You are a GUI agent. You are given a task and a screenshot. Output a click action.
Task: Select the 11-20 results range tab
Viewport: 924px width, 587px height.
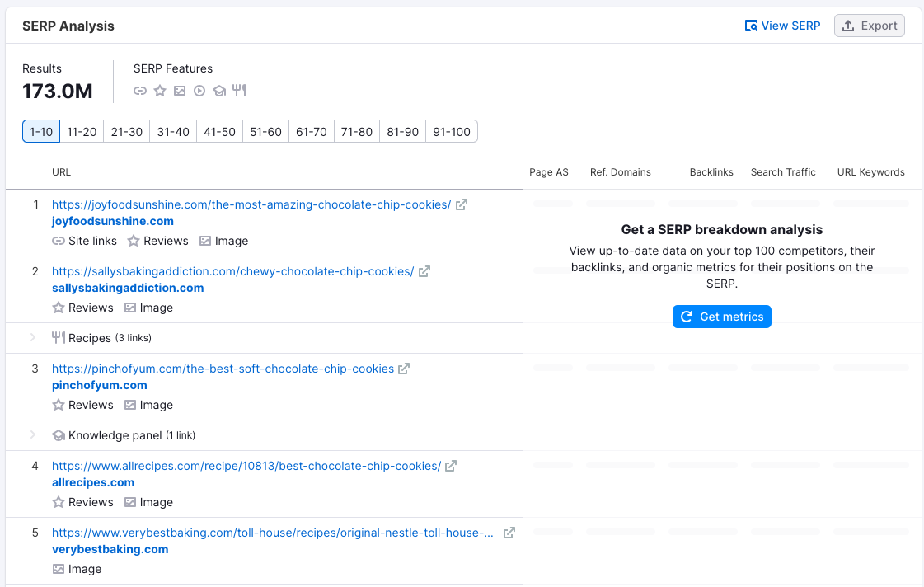[82, 131]
